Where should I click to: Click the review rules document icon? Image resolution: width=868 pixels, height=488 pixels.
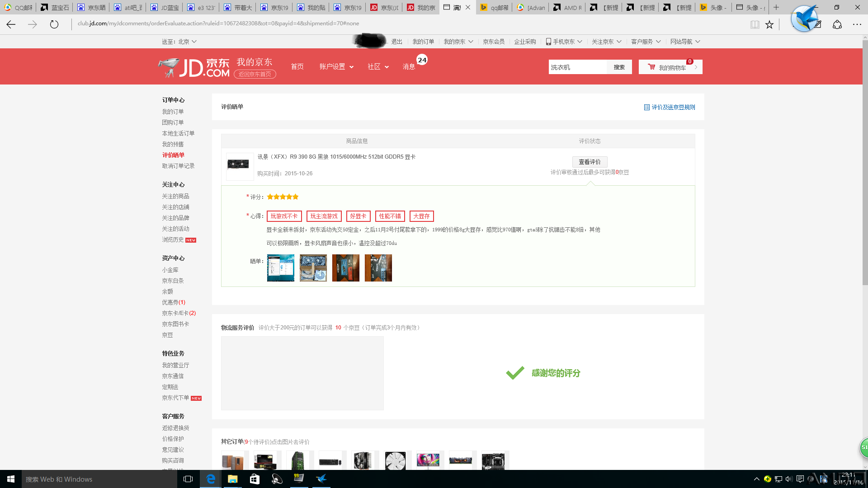(x=646, y=108)
